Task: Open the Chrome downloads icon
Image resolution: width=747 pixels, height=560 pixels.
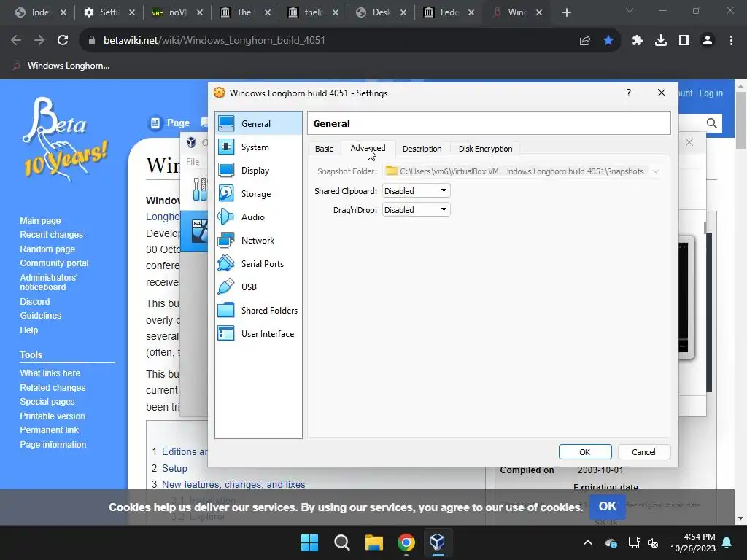Action: (x=661, y=41)
